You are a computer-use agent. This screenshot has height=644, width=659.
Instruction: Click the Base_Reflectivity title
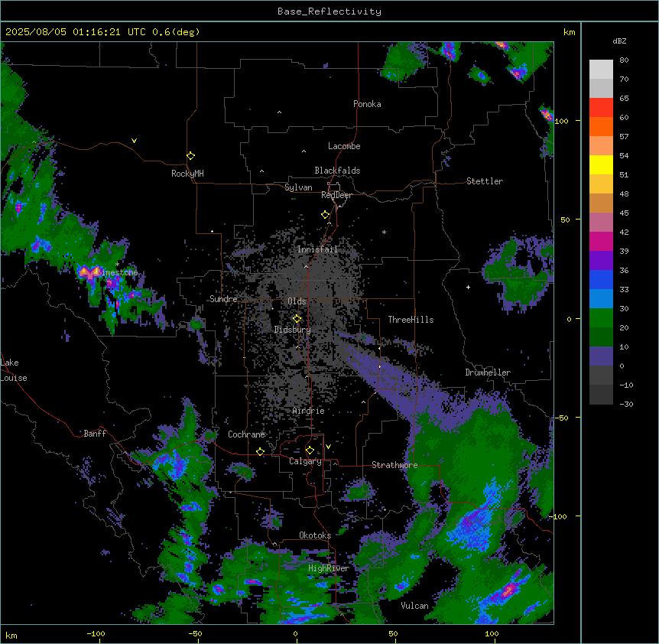(x=329, y=11)
